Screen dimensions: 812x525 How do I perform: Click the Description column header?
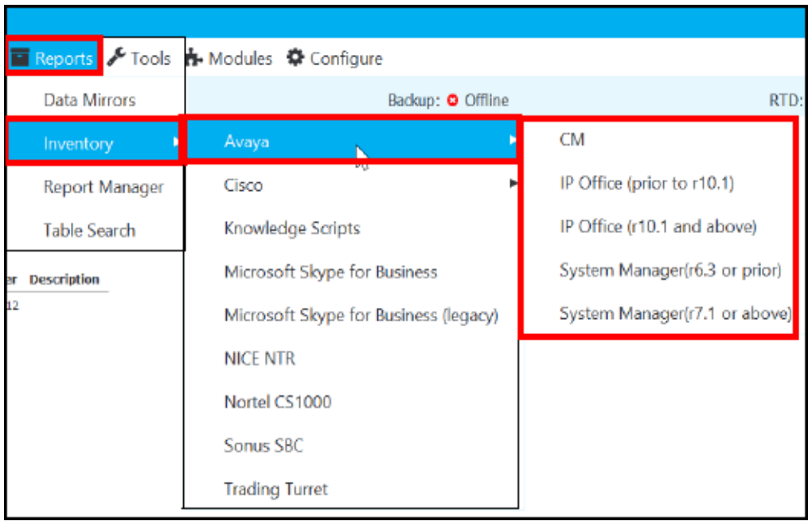coord(64,279)
